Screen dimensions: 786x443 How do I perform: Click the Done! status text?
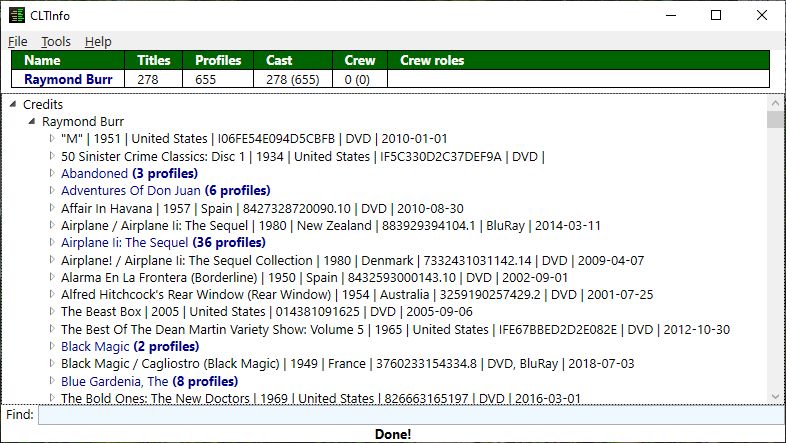393,434
